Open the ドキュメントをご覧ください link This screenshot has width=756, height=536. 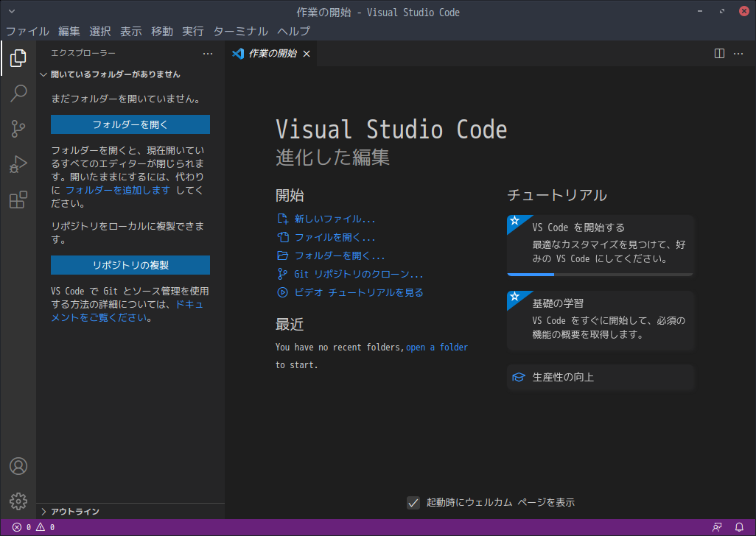[x=127, y=311]
